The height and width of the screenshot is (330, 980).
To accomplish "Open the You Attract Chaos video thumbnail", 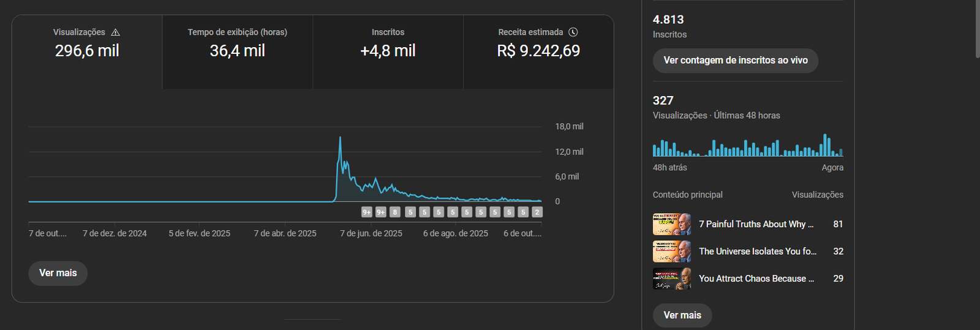I will (x=672, y=279).
